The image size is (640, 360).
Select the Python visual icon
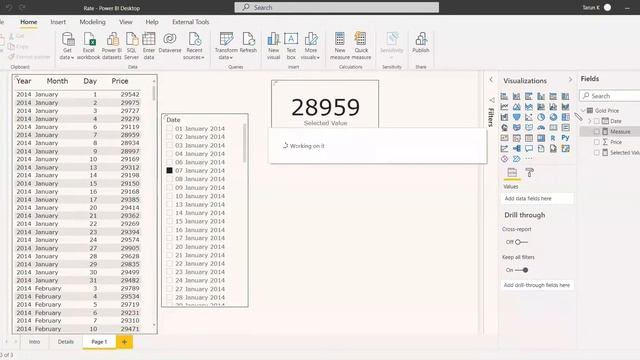tap(565, 138)
